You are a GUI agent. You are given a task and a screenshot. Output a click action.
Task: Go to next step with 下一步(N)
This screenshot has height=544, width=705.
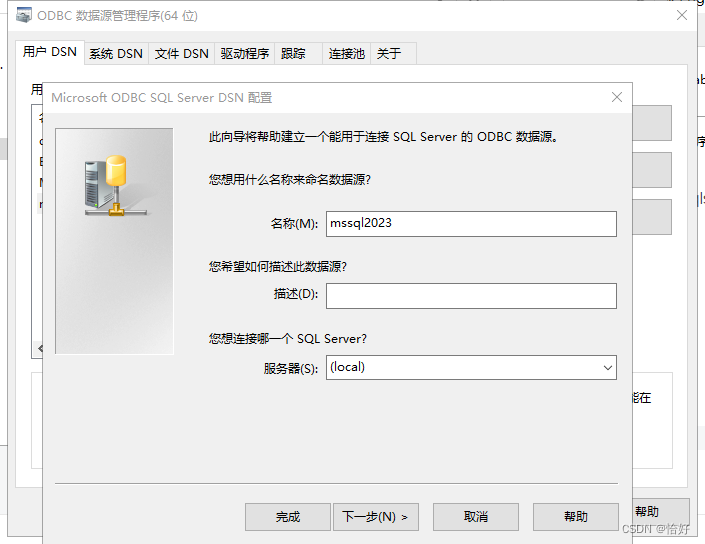376,517
